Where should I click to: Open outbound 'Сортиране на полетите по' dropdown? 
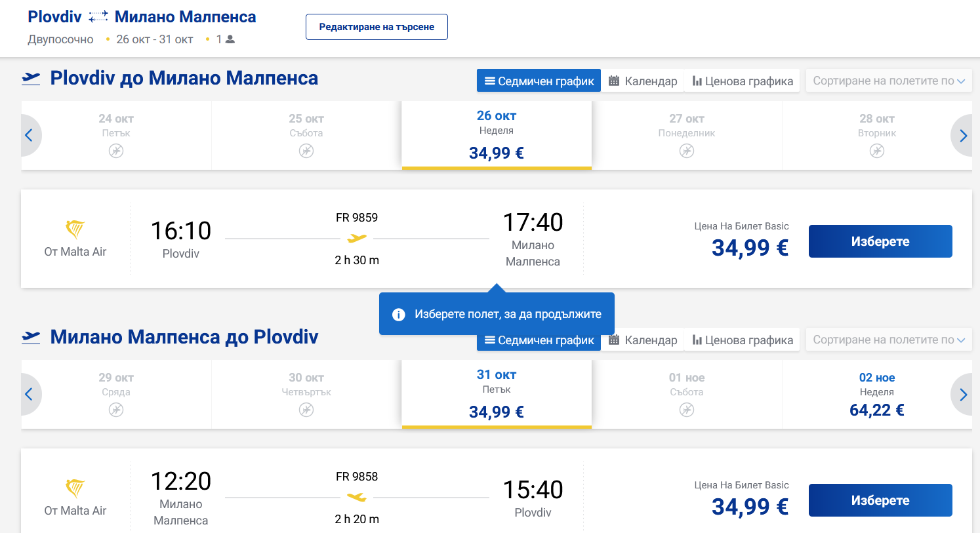(x=888, y=81)
